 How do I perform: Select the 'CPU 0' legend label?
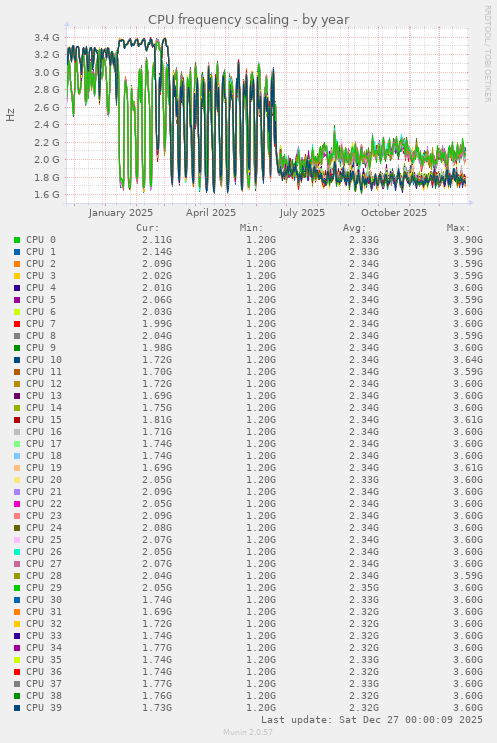tap(41, 240)
